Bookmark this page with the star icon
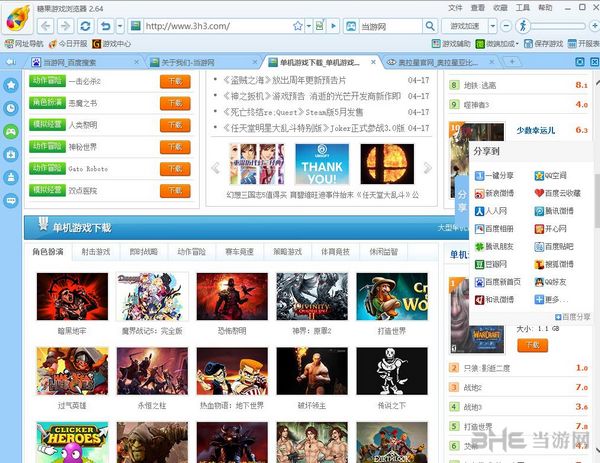The height and width of the screenshot is (463, 600). tap(297, 26)
